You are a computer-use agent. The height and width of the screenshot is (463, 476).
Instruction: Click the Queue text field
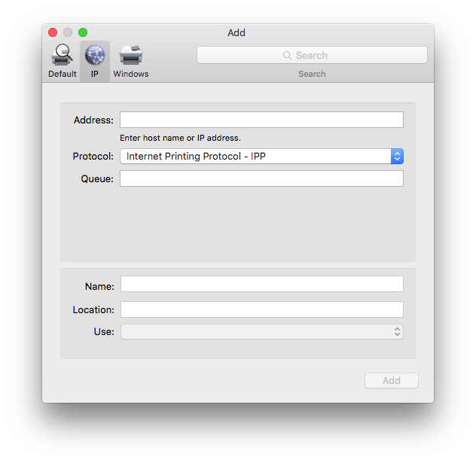pos(261,178)
